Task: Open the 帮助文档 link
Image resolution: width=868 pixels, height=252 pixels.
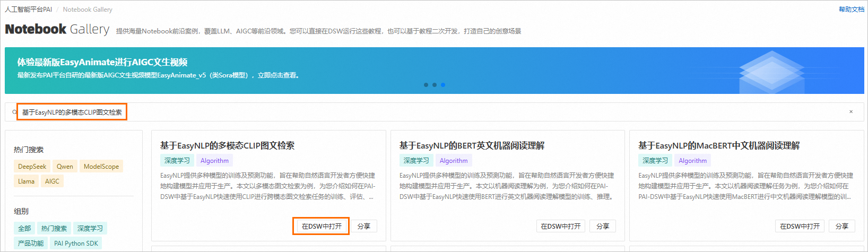Action: (x=852, y=9)
